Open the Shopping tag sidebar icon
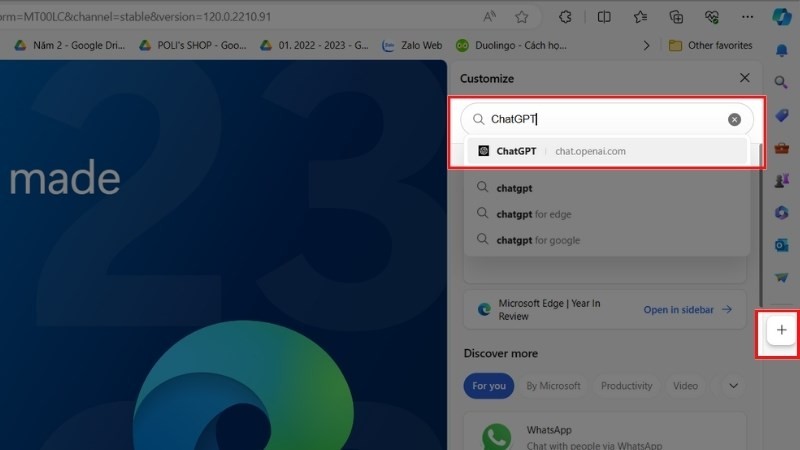 pos(782,115)
